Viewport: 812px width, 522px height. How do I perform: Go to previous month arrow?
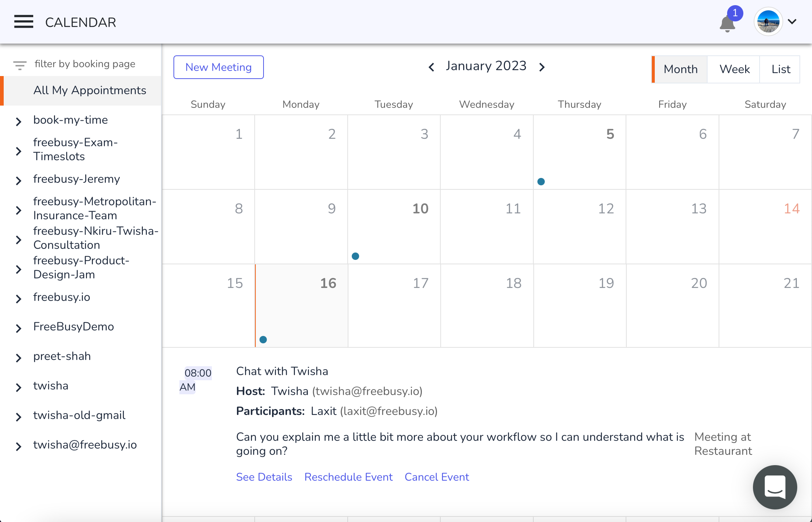pyautogui.click(x=431, y=67)
